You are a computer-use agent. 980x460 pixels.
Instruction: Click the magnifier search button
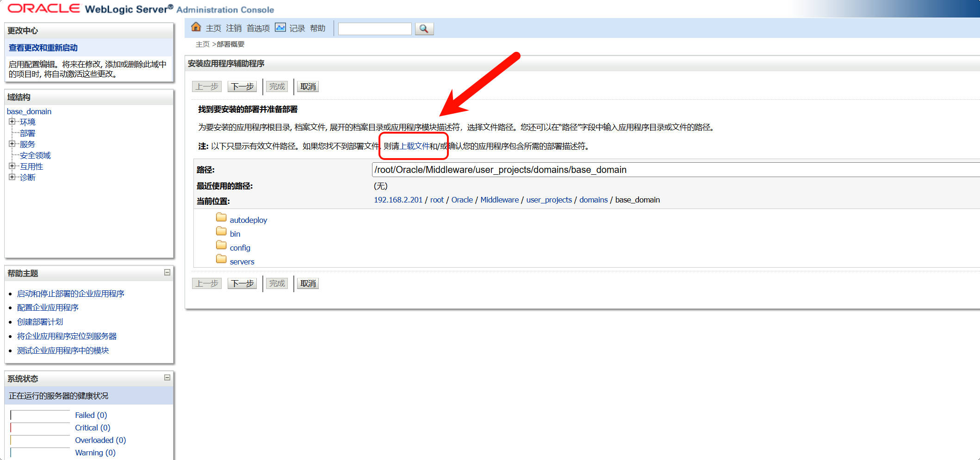tap(424, 29)
